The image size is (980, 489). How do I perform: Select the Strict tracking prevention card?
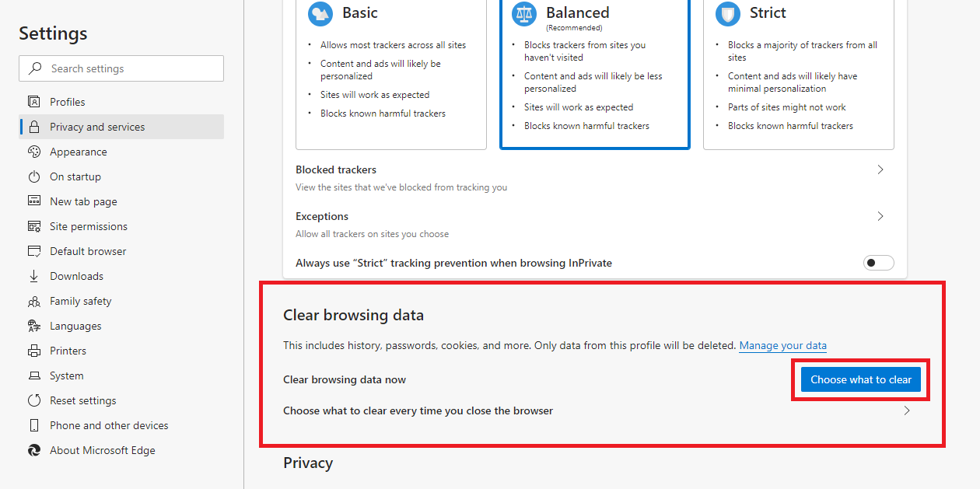[x=798, y=74]
